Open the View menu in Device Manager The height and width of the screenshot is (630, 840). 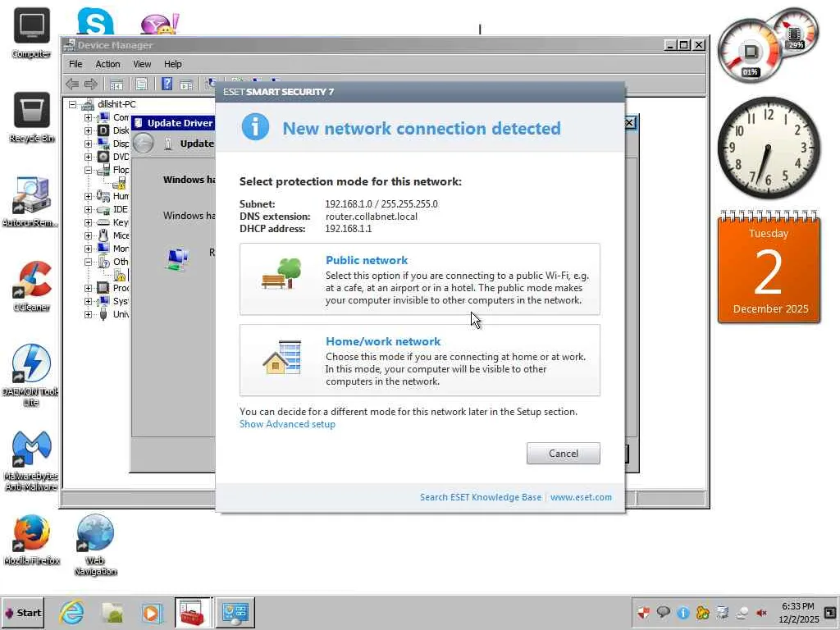pos(142,64)
